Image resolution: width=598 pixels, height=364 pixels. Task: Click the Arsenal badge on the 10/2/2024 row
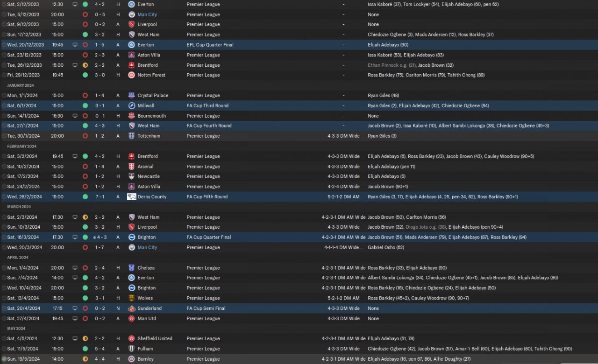coord(132,167)
